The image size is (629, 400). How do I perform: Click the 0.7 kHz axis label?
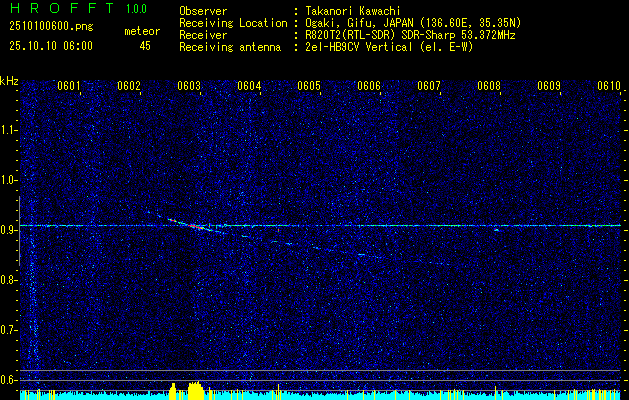pos(8,330)
